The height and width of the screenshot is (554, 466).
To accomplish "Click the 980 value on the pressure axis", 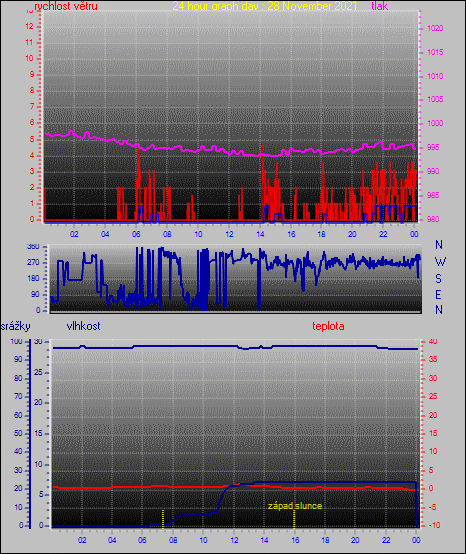I will (433, 219).
